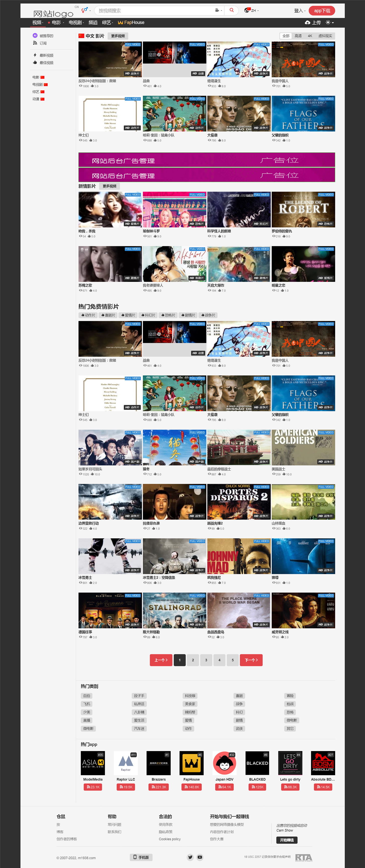Go to next page 下一个
This screenshot has height=868, width=365.
coord(251,660)
